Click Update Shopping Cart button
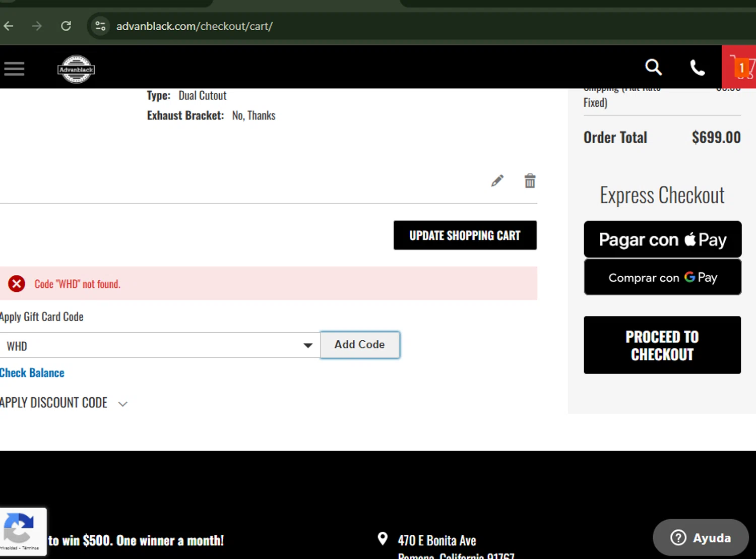The width and height of the screenshot is (756, 559). pos(465,235)
